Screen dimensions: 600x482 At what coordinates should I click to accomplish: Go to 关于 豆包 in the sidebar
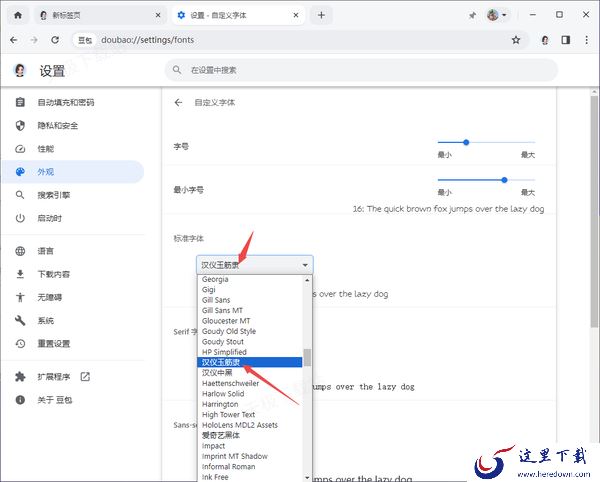click(x=54, y=400)
